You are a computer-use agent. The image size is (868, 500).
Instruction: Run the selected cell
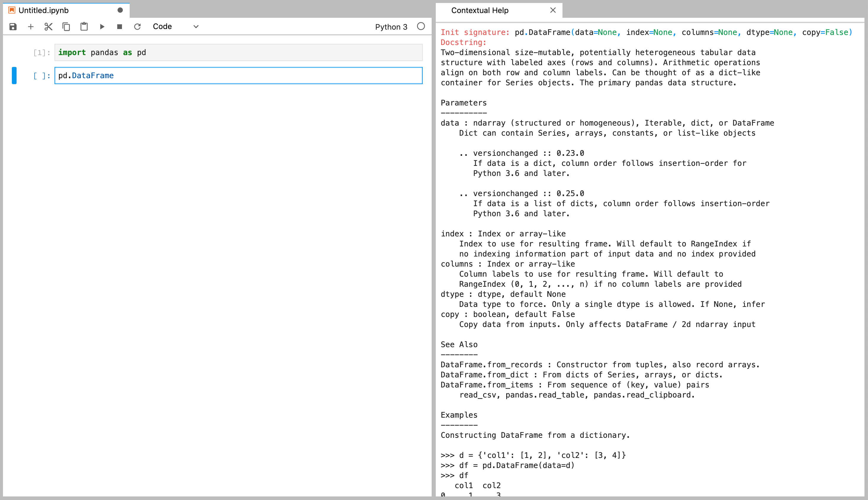tap(102, 26)
